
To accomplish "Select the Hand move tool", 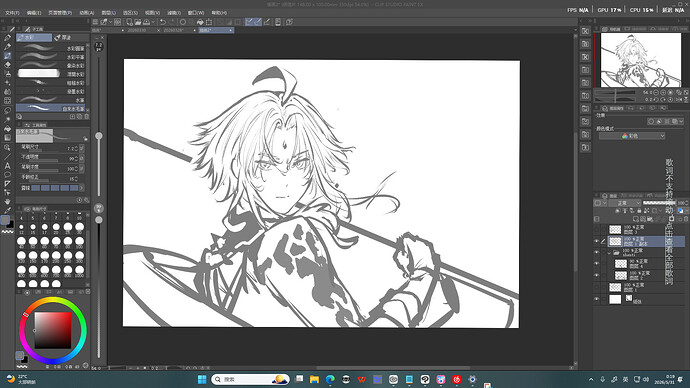I will [7, 201].
